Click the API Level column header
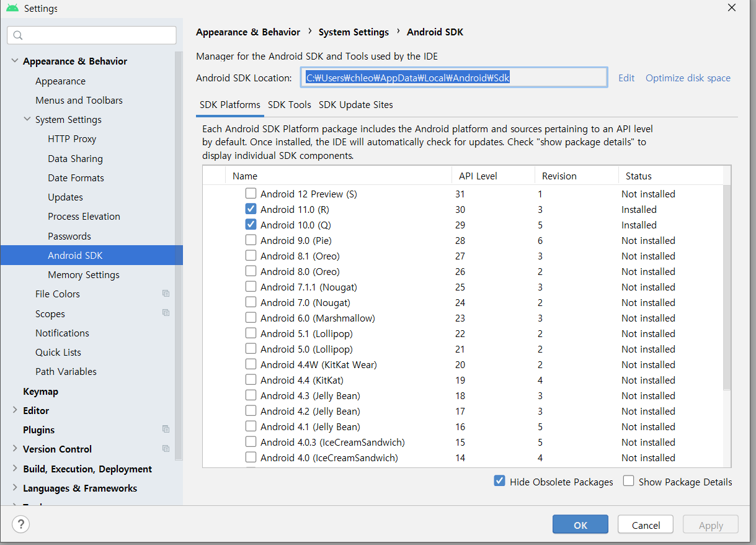Screen dimensions: 756x545 click(x=494, y=176)
